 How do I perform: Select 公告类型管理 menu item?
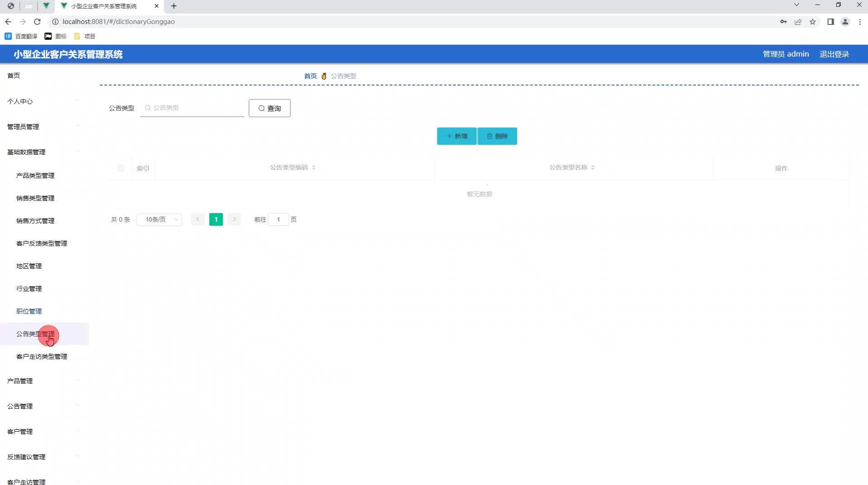(x=44, y=334)
